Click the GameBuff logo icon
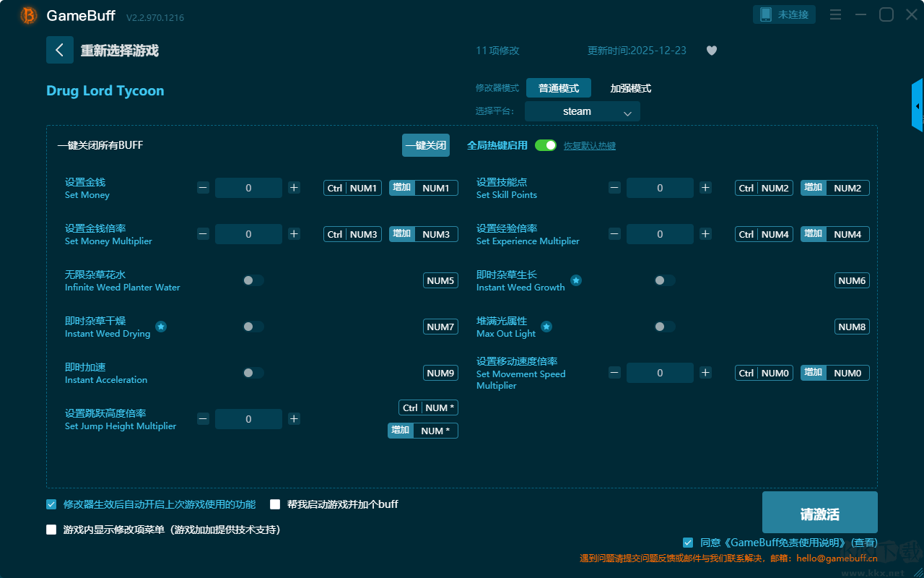Image resolution: width=924 pixels, height=578 pixels. pos(28,15)
